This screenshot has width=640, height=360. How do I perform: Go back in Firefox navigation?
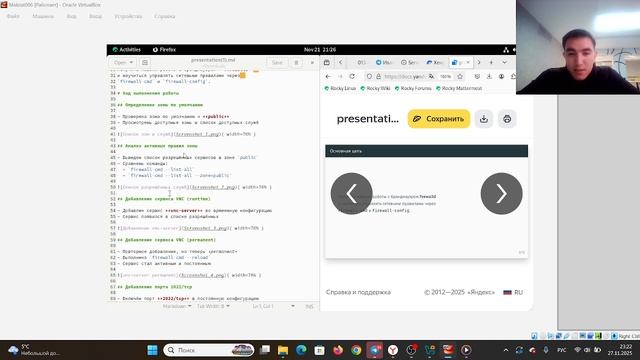click(328, 76)
